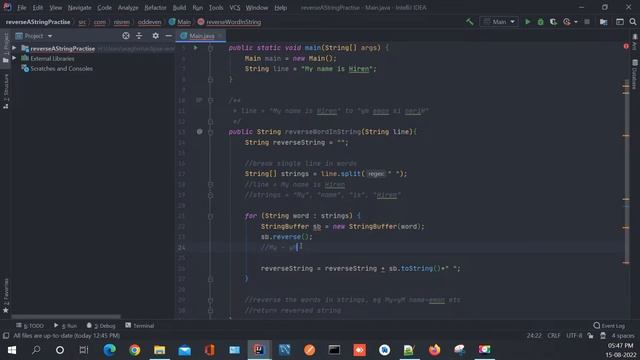Open the profiler run icon
The width and height of the screenshot is (640, 360).
click(567, 22)
